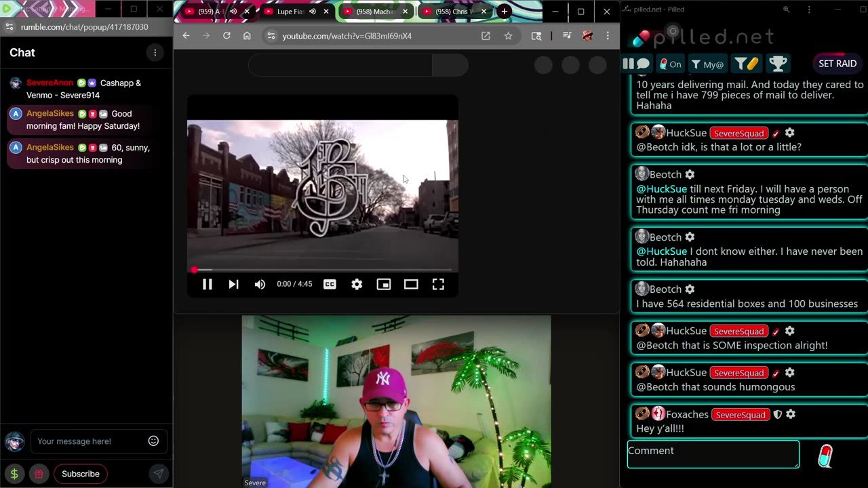Click the @HuckSue mention in 'till next Friday'

[661, 189]
